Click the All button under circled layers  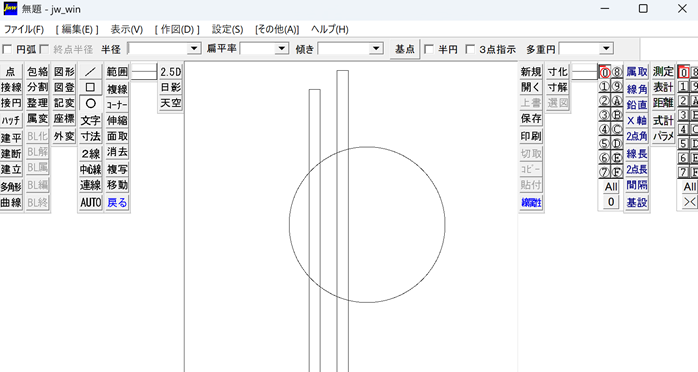(611, 187)
